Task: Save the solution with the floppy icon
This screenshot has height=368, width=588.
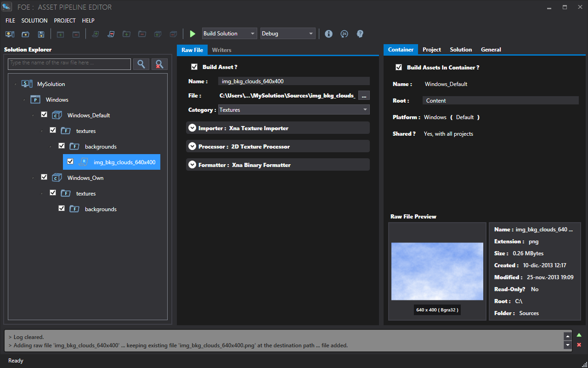Action: click(41, 34)
